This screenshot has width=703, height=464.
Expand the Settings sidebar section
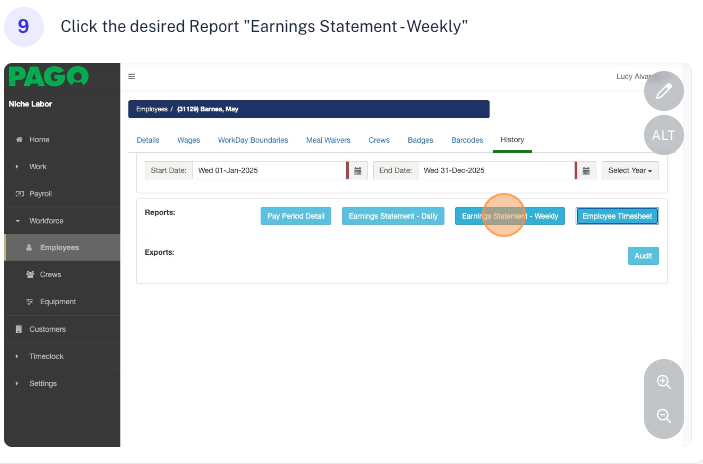click(42, 383)
